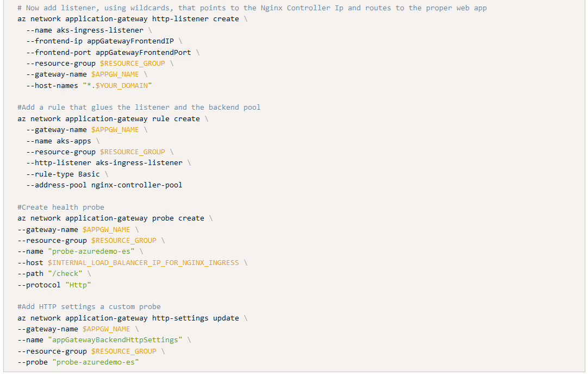Click '--http-listener aks-ingress-listener' line
Viewport: 588px width, 377px height.
[108, 162]
